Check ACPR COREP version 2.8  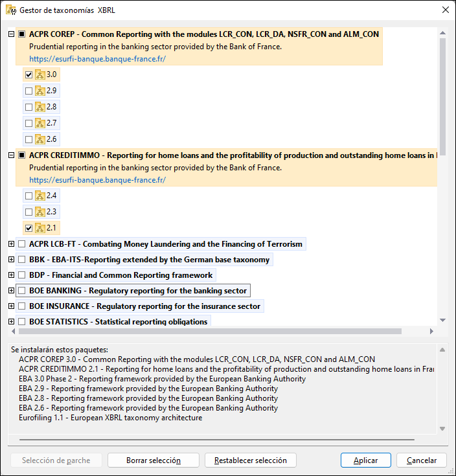29,107
